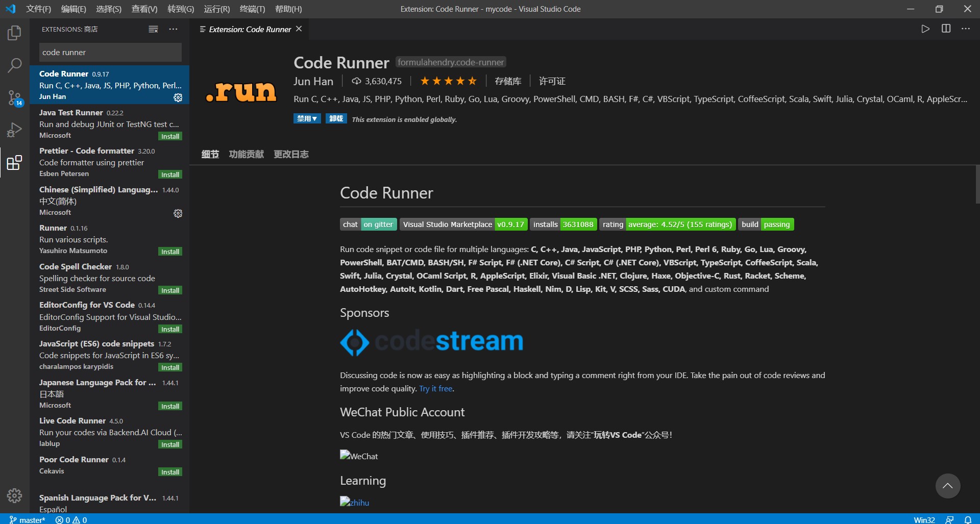Screen dimensions: 980x524
Task: Open the 许可证 license link
Action: [x=552, y=81]
